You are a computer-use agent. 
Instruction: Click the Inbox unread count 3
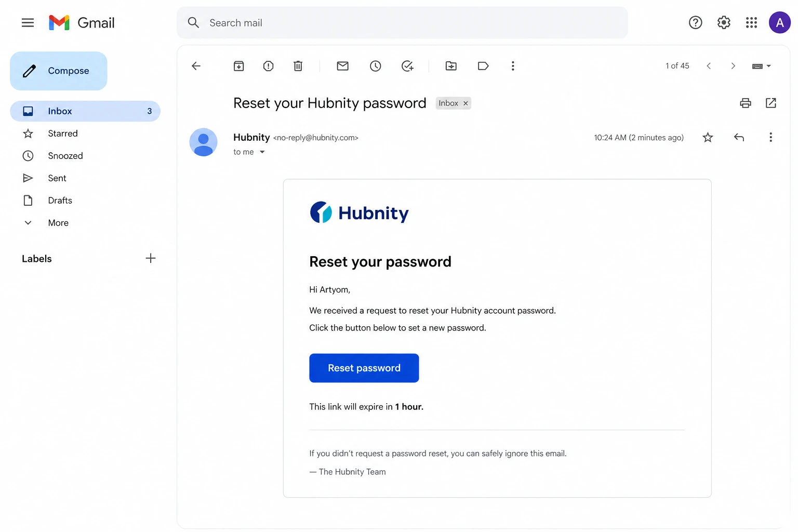(150, 111)
